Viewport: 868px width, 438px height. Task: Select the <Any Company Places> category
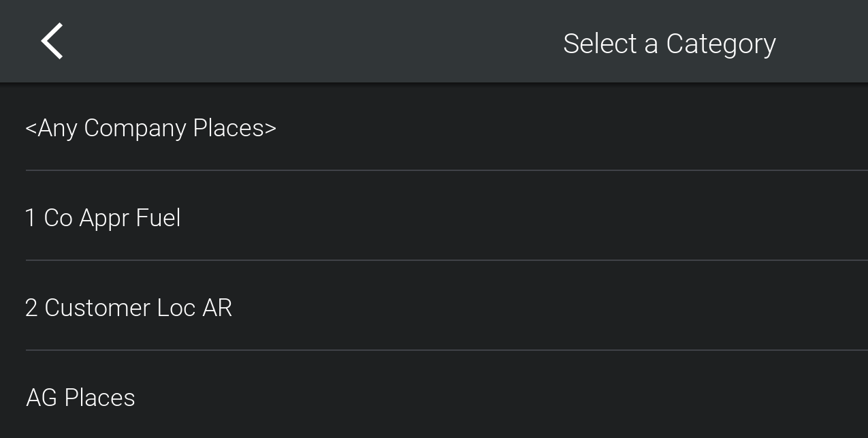tap(150, 128)
